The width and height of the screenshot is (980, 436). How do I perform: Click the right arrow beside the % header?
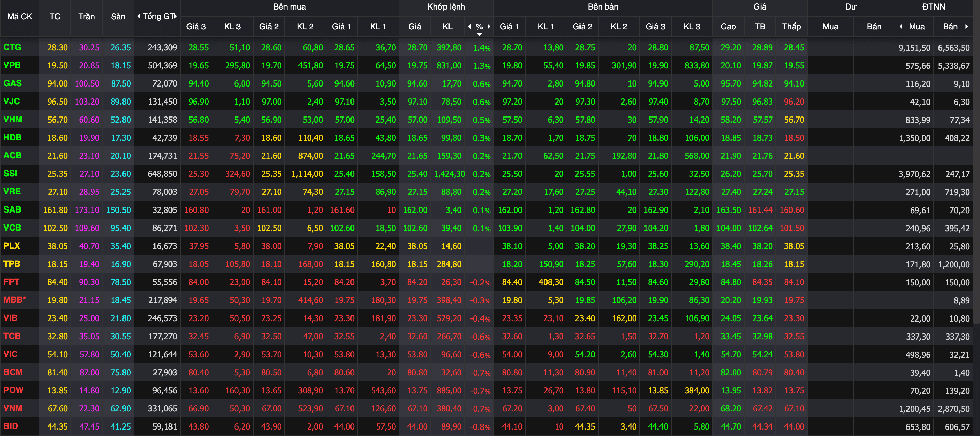489,26
